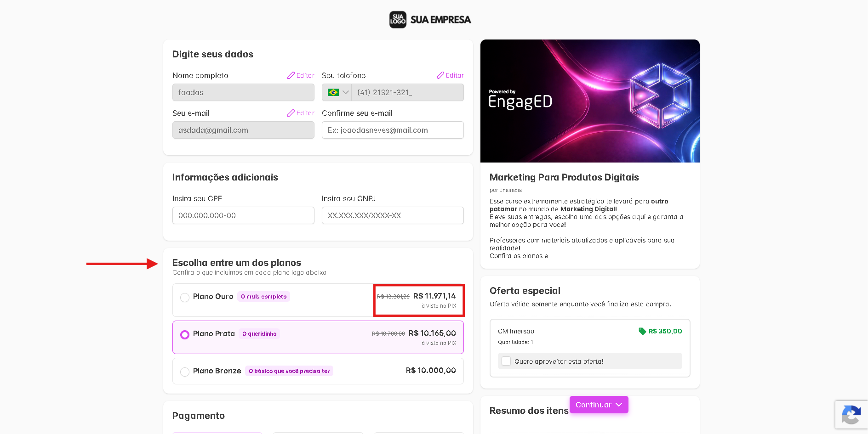Select the Plano Ouro radio option
Screen dimensions: 868x434
(185, 298)
